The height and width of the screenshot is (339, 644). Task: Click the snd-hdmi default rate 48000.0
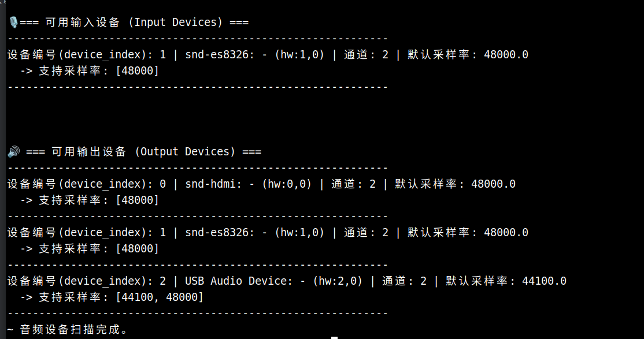tap(493, 184)
